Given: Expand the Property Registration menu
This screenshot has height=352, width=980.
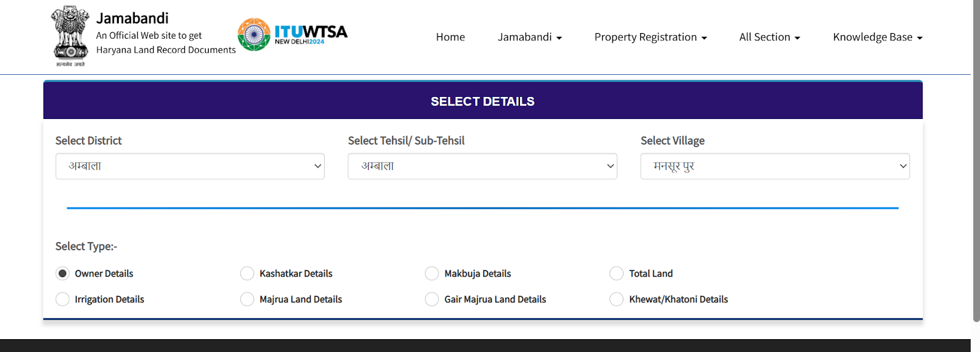Looking at the screenshot, I should pos(650,37).
